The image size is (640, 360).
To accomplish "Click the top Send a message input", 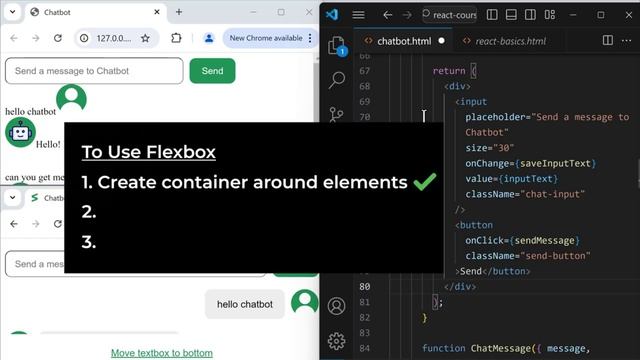I will [x=94, y=71].
